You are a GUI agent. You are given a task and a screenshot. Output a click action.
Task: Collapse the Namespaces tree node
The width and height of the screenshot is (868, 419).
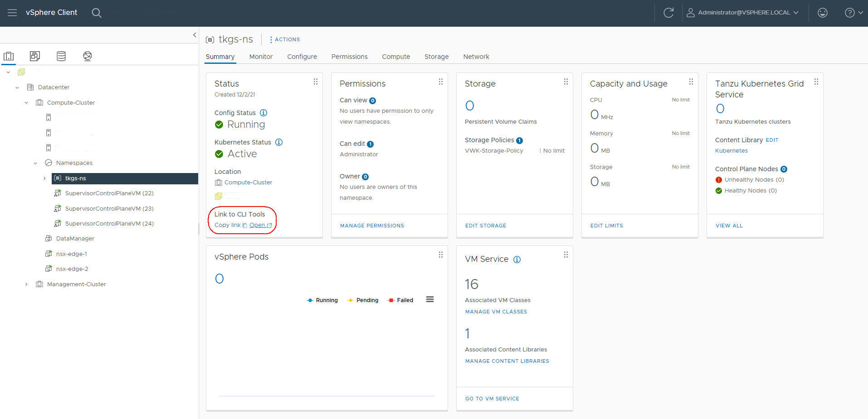[35, 163]
